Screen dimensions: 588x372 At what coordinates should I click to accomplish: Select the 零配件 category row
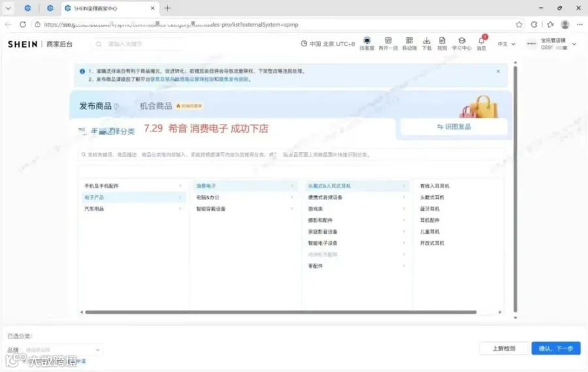(x=357, y=266)
